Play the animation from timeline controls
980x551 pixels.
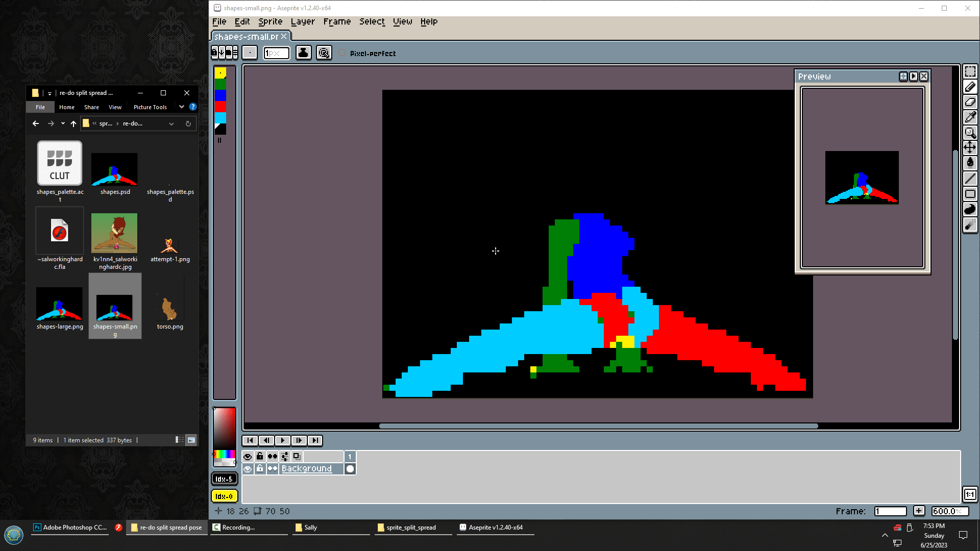click(282, 440)
